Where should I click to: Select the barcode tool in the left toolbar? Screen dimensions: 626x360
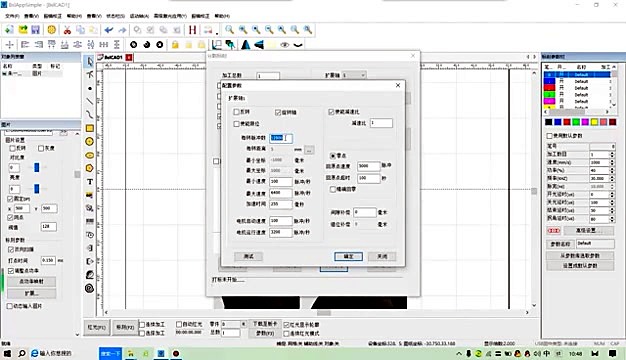(x=90, y=221)
